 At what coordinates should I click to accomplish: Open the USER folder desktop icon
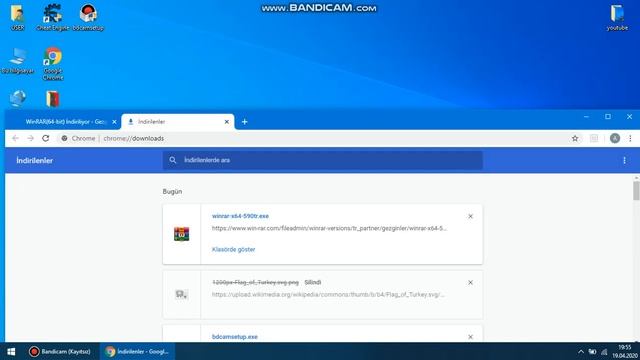coord(18,17)
